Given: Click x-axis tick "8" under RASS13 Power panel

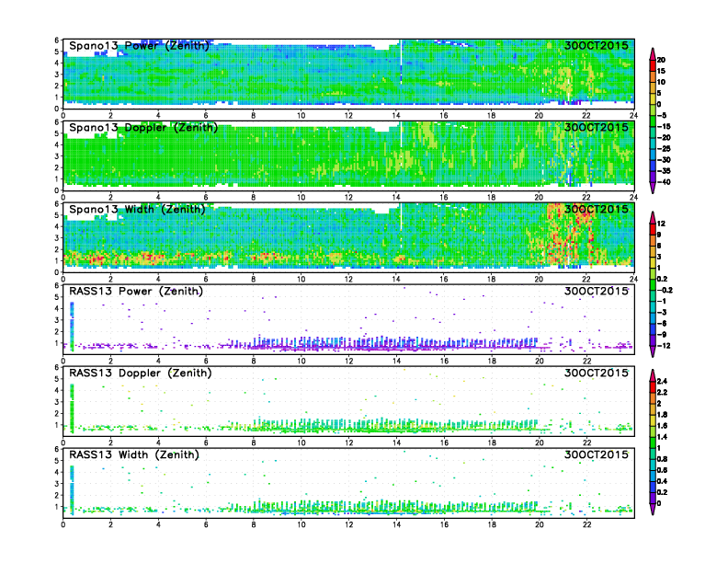Looking at the screenshot, I should pos(254,361).
